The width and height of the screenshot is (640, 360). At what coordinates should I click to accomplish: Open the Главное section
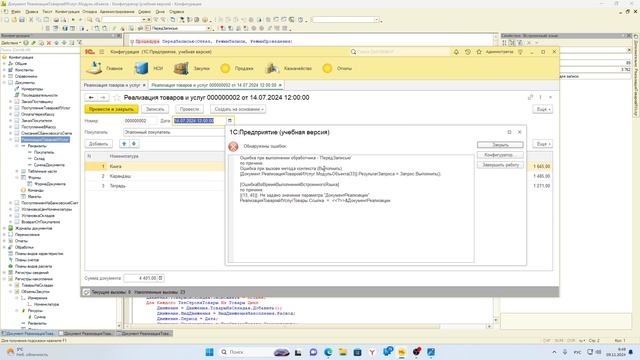pos(104,68)
